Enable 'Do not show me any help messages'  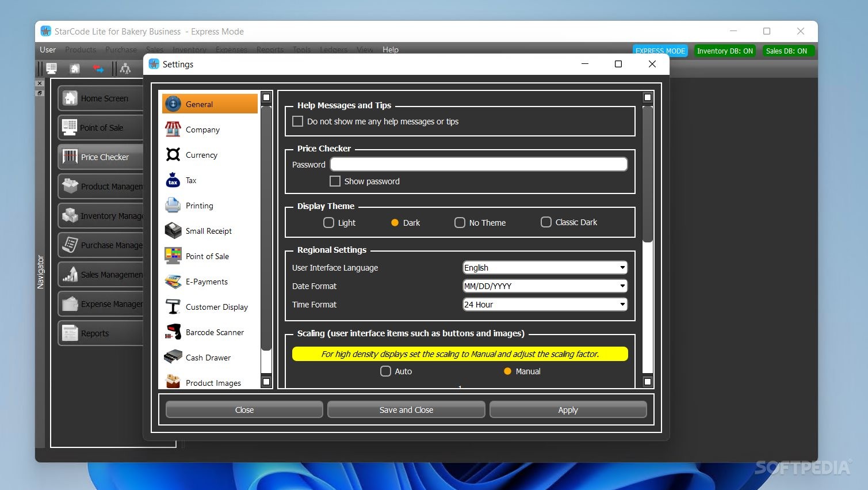[x=297, y=121]
